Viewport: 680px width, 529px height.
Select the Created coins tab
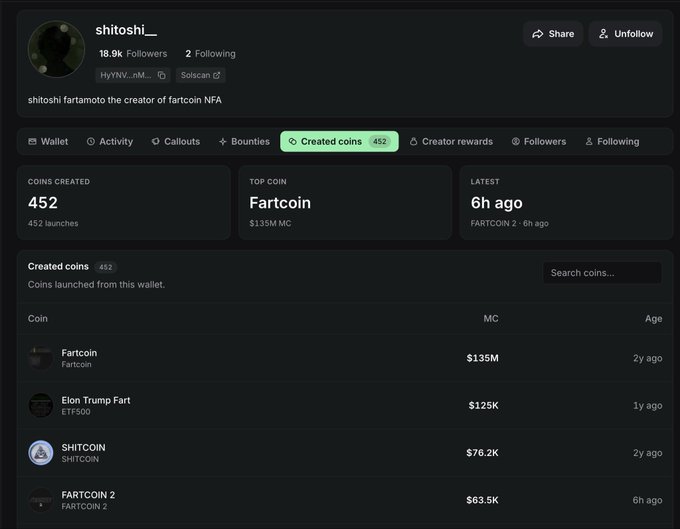point(339,141)
